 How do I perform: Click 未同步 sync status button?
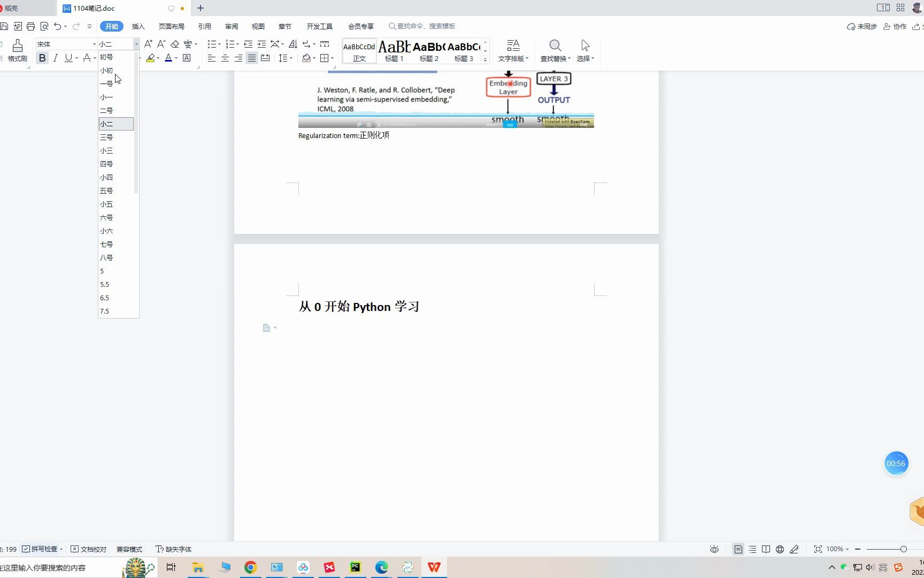pos(861,26)
